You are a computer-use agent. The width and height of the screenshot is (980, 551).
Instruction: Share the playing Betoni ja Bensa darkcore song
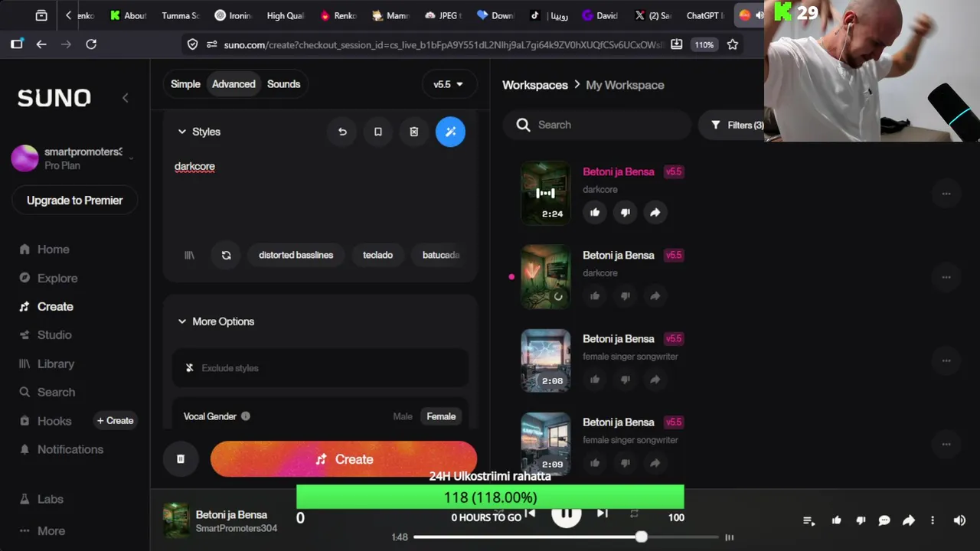[655, 213]
